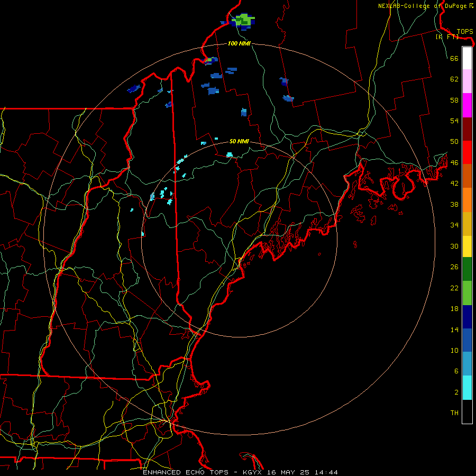This screenshot has width=476, height=476.
Task: Click the green echo cell north of the 100 NMI ring
Action: tap(244, 21)
